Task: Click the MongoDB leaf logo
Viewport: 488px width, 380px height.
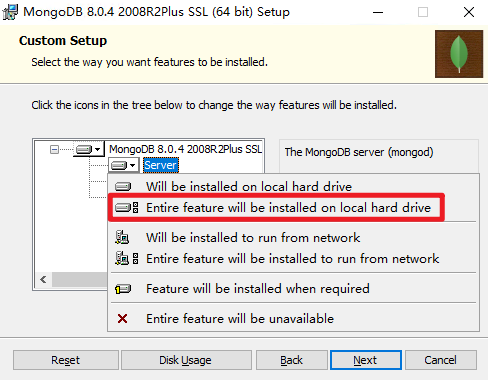Action: point(459,54)
